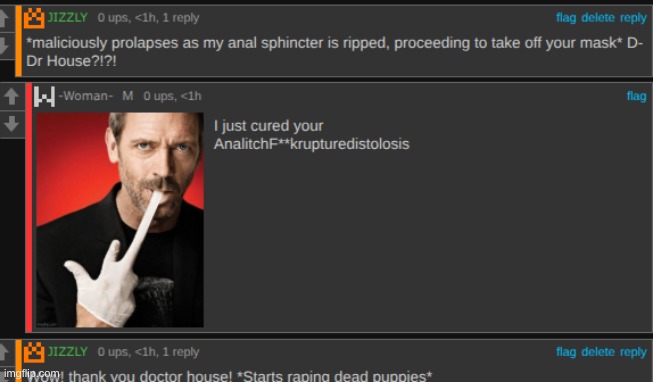Open the Dr House image in comment
Viewport: 653px width, 382px height.
[x=120, y=220]
